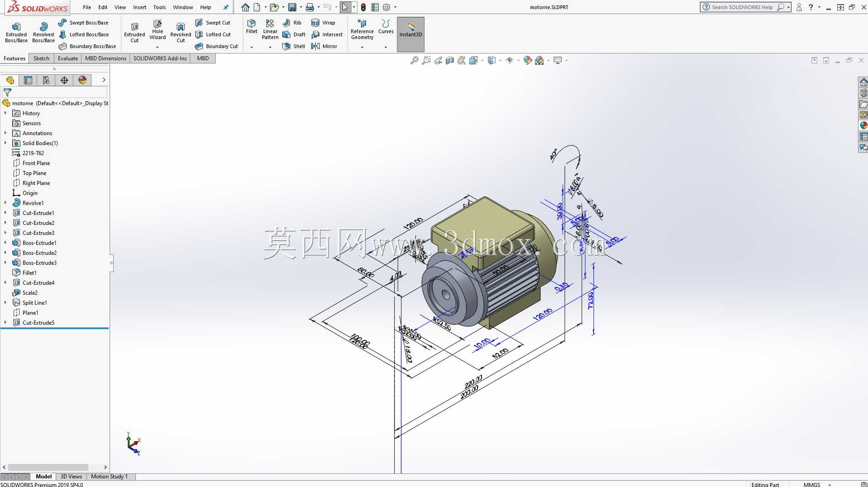
Task: Switch to the Evaluate tab
Action: click(68, 58)
